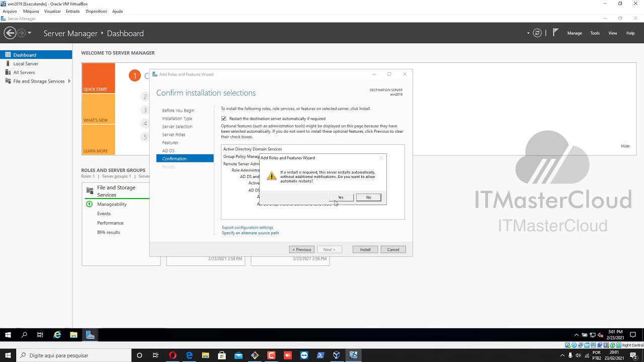Open All Servers in Server Manager sidebar
Screen dimensions: 644x362
[36, 72]
